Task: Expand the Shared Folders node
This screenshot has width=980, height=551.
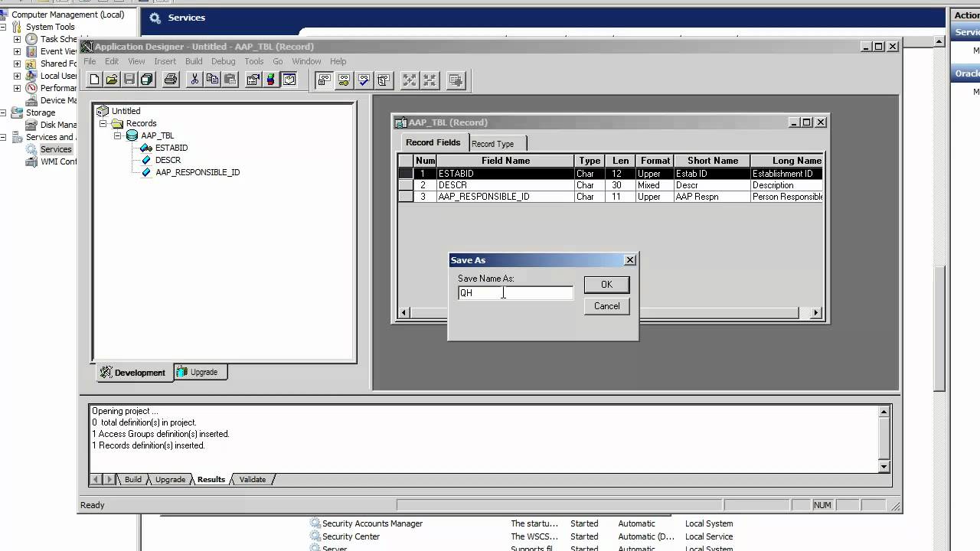Action: click(x=17, y=64)
